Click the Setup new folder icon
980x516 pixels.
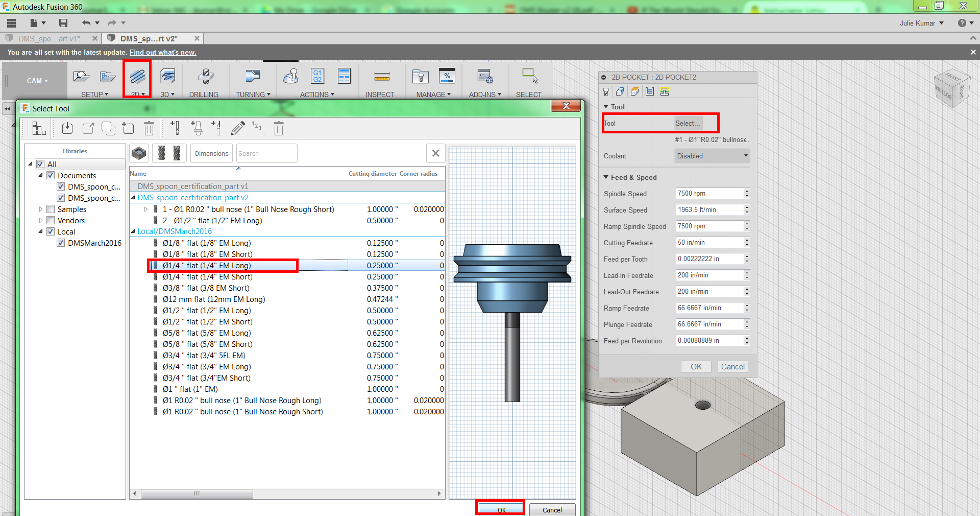point(108,77)
